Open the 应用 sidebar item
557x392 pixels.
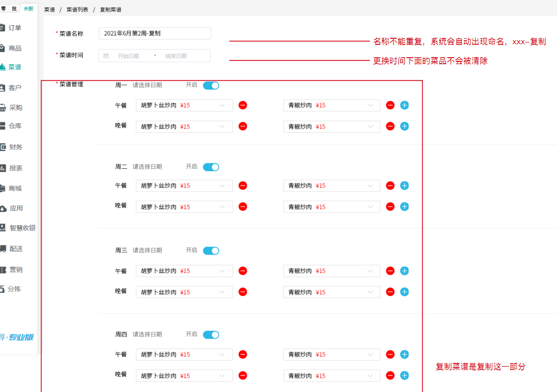16,208
